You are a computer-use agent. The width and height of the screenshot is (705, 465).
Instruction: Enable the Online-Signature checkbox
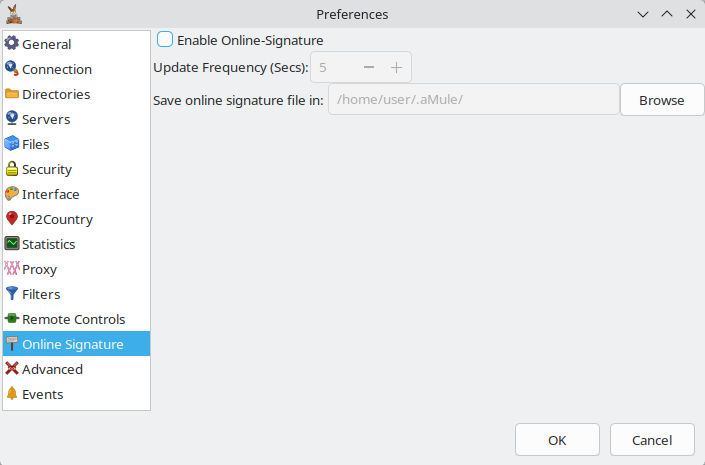[x=165, y=40]
